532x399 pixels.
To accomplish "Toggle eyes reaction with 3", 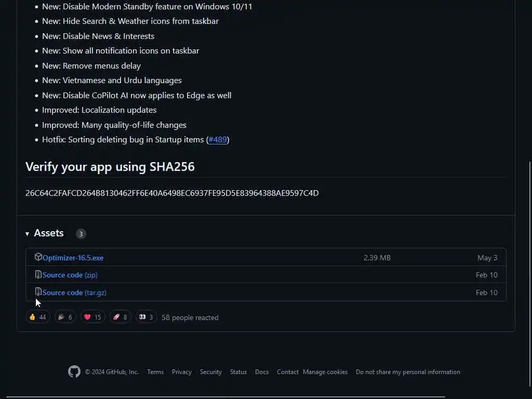I will coord(146,317).
